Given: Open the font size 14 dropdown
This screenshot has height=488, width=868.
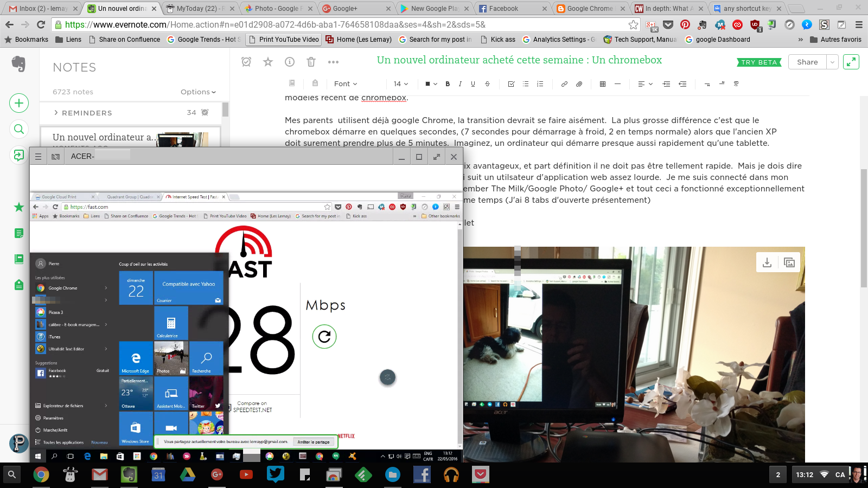Looking at the screenshot, I should (x=400, y=84).
